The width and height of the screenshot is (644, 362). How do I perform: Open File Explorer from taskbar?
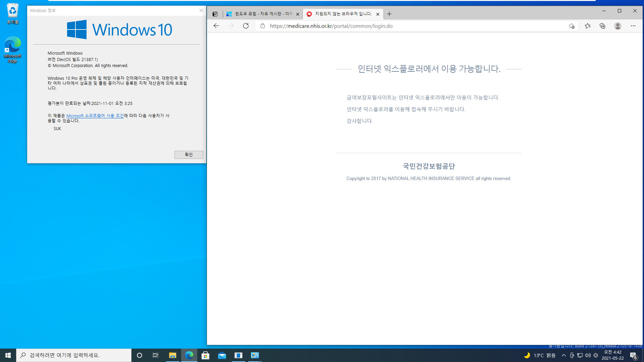[172, 355]
